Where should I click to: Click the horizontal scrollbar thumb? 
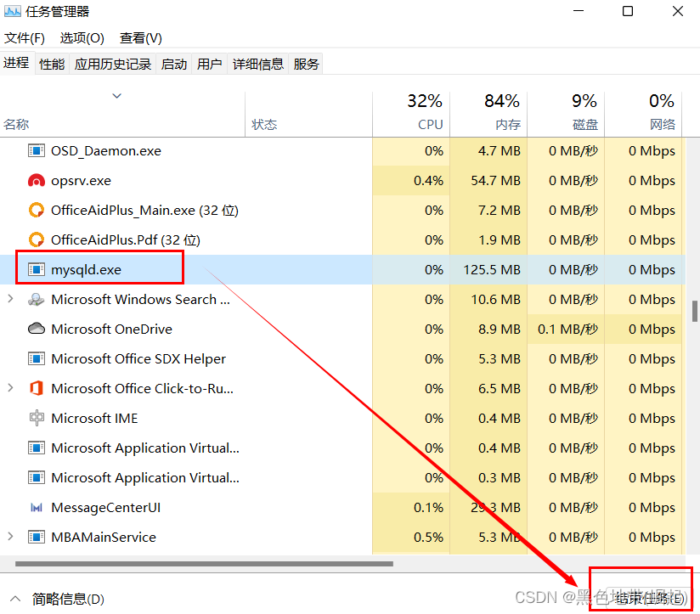pyautogui.click(x=204, y=564)
